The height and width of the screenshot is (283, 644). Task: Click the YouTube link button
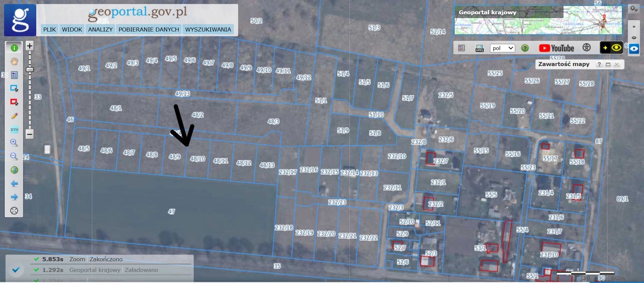[x=556, y=48]
